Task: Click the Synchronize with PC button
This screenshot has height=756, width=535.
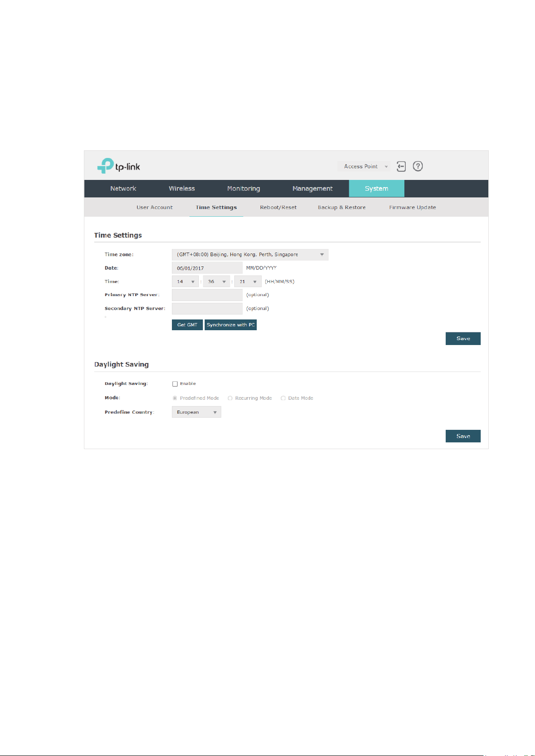Action: tap(231, 325)
